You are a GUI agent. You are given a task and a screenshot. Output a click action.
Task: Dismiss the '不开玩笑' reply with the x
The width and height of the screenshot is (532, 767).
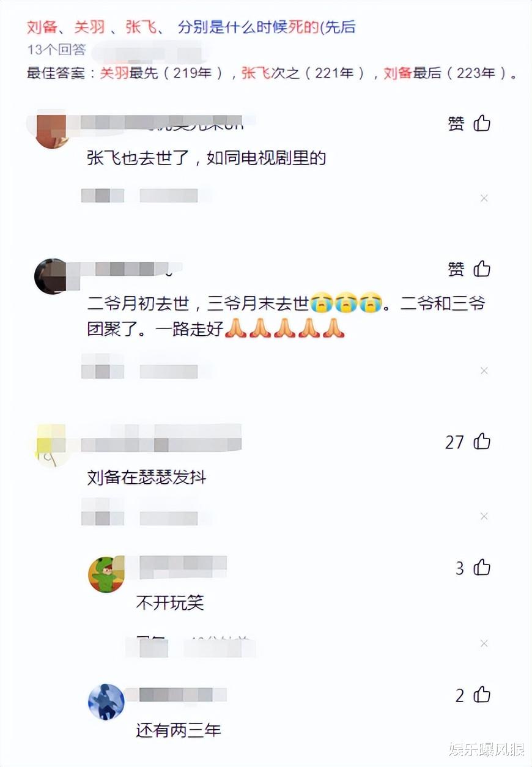484,643
